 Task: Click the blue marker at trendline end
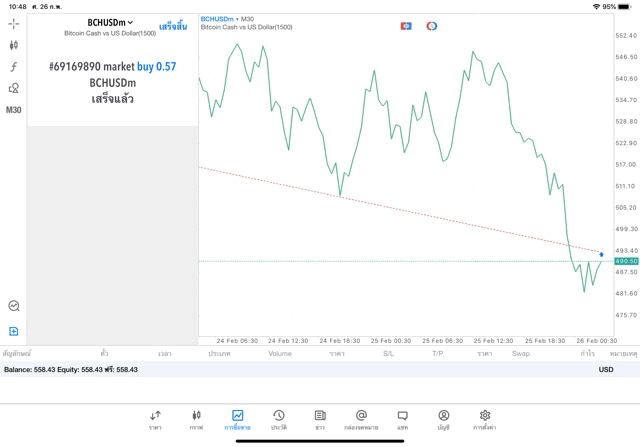point(601,254)
